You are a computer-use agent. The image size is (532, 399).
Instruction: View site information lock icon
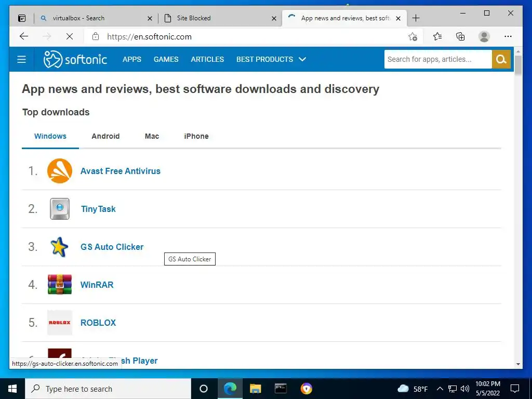coord(96,36)
